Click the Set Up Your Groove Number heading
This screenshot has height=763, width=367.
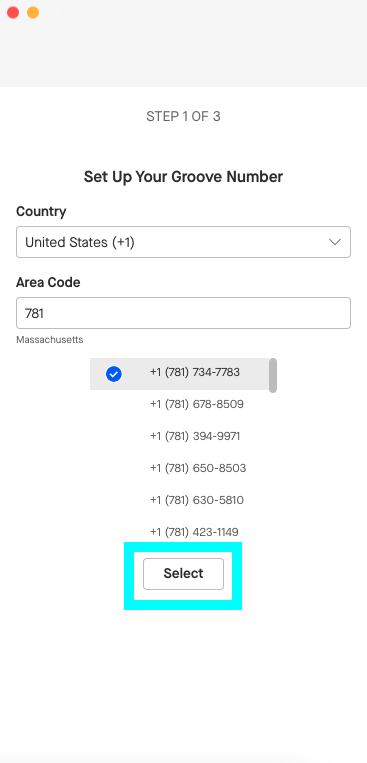(x=183, y=177)
